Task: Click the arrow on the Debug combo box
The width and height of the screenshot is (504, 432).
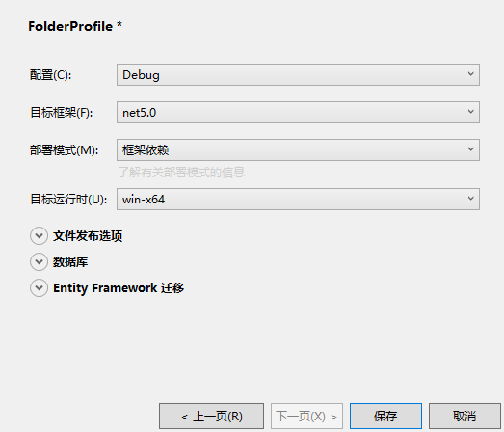Action: coord(470,74)
